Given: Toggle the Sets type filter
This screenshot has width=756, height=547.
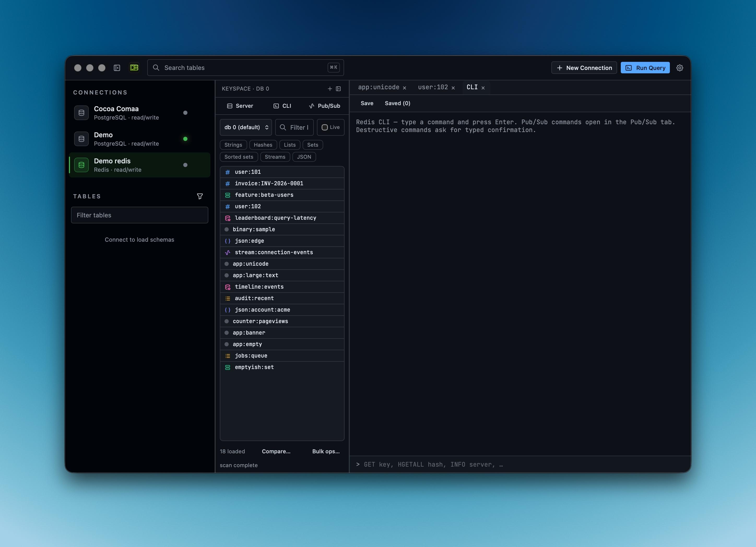Looking at the screenshot, I should tap(313, 145).
